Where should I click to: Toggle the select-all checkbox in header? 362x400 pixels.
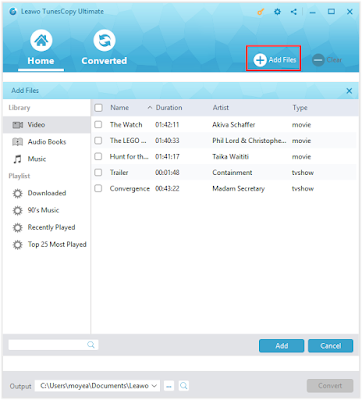[x=98, y=108]
